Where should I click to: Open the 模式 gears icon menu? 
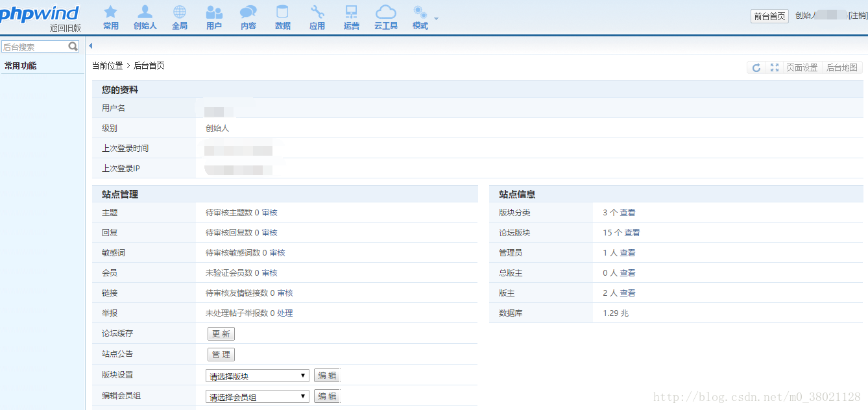click(x=420, y=18)
